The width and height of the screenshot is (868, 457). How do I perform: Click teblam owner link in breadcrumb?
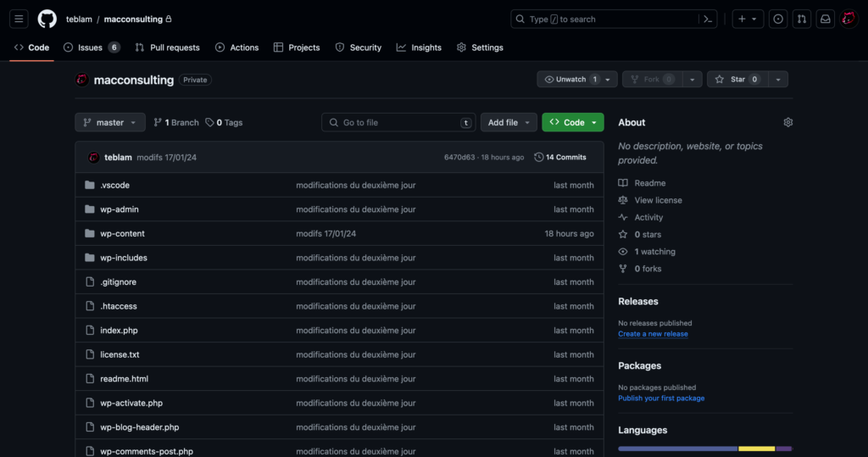(79, 19)
